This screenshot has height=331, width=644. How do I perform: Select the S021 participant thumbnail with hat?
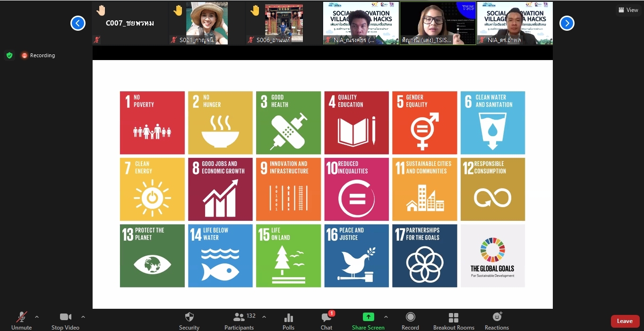(x=207, y=23)
